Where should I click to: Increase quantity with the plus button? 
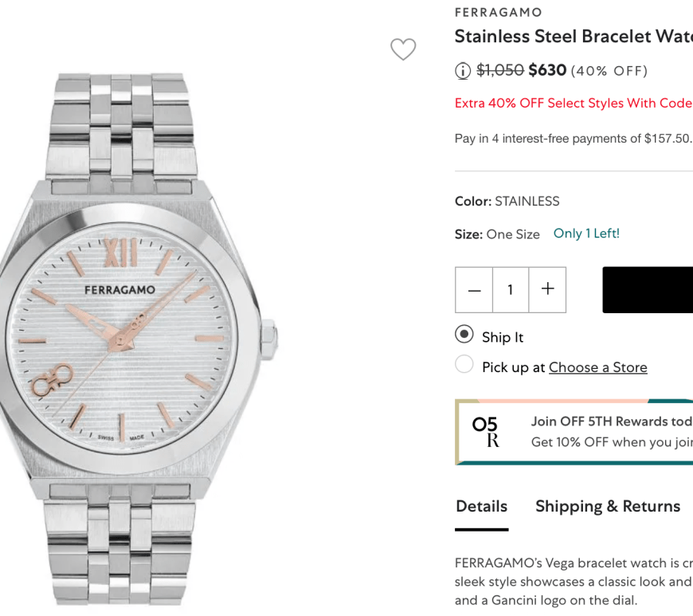[x=547, y=290]
